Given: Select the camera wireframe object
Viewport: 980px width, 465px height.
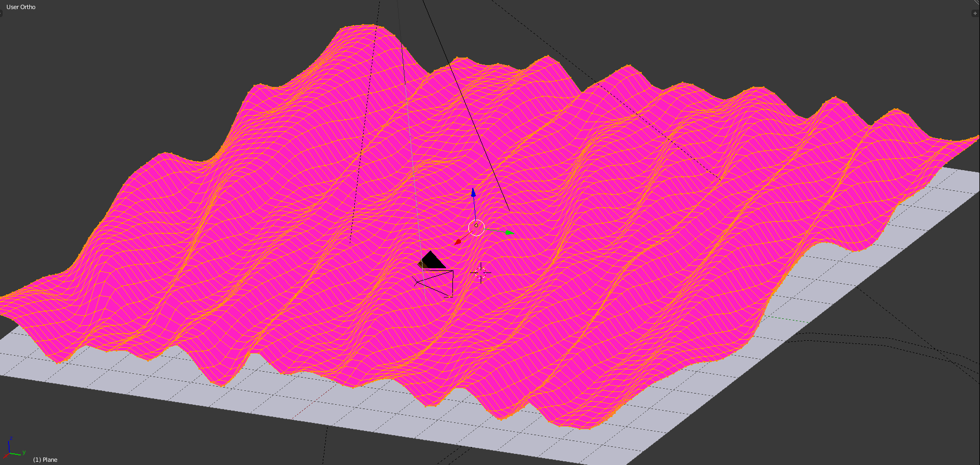Looking at the screenshot, I should [434, 283].
